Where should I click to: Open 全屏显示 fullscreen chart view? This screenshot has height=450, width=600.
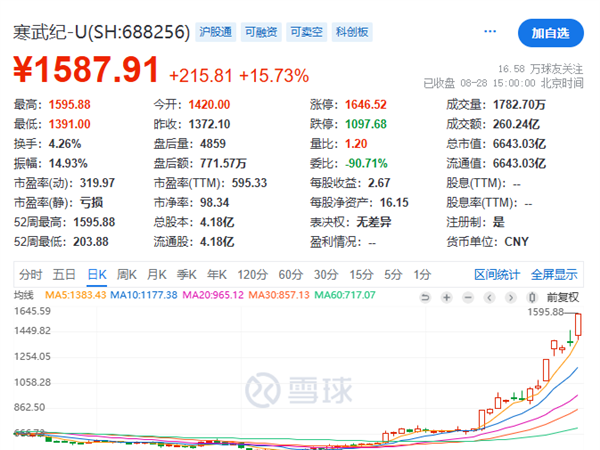(x=554, y=274)
